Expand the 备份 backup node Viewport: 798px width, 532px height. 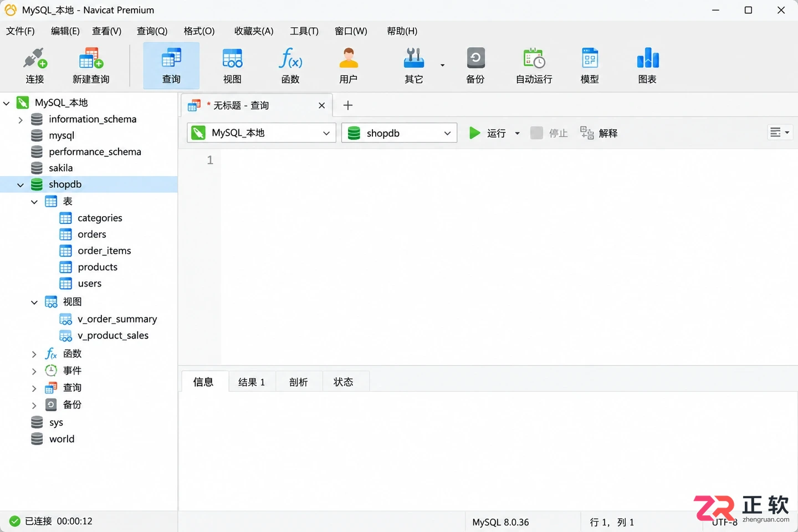34,406
